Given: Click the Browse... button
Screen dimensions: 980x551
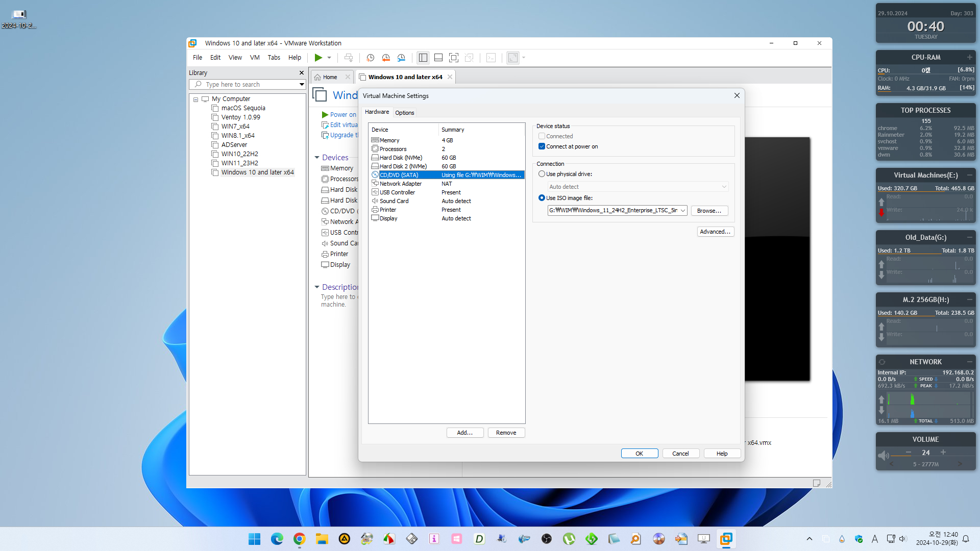Looking at the screenshot, I should pyautogui.click(x=709, y=211).
